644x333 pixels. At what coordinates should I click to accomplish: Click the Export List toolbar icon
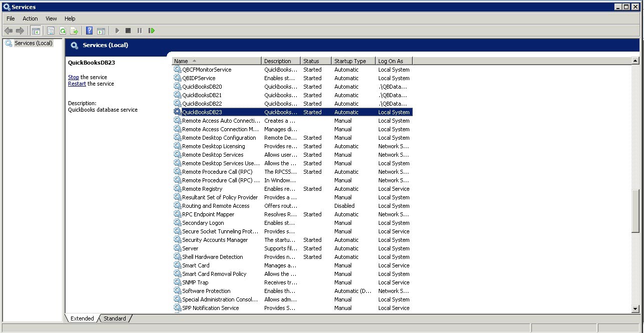tap(73, 31)
